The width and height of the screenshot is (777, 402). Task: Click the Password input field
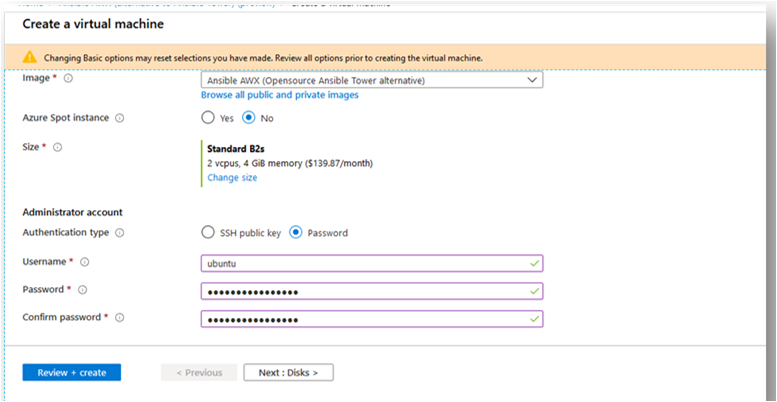[x=372, y=291]
